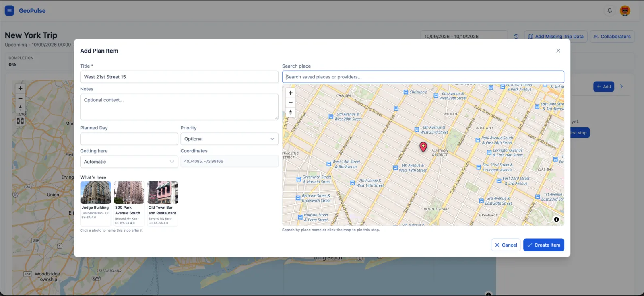Click the Title input field
This screenshot has height=296, width=644.
(179, 77)
